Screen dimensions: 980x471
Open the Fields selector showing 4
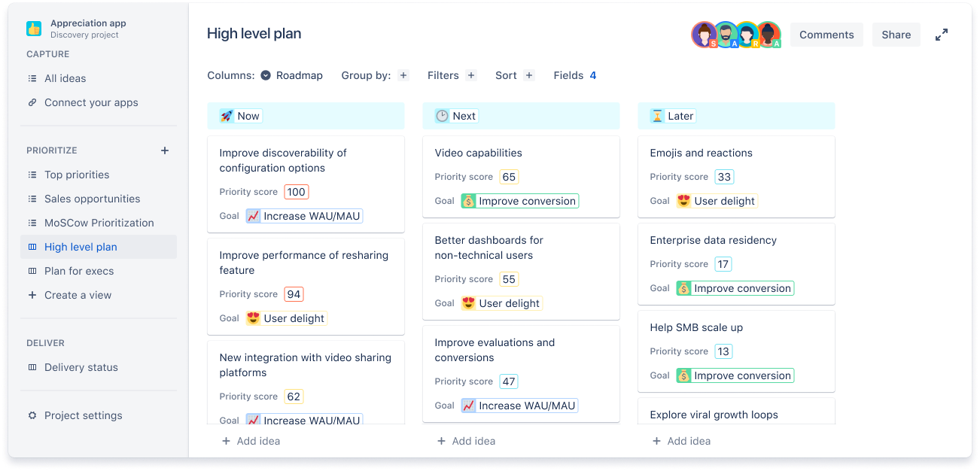(575, 75)
